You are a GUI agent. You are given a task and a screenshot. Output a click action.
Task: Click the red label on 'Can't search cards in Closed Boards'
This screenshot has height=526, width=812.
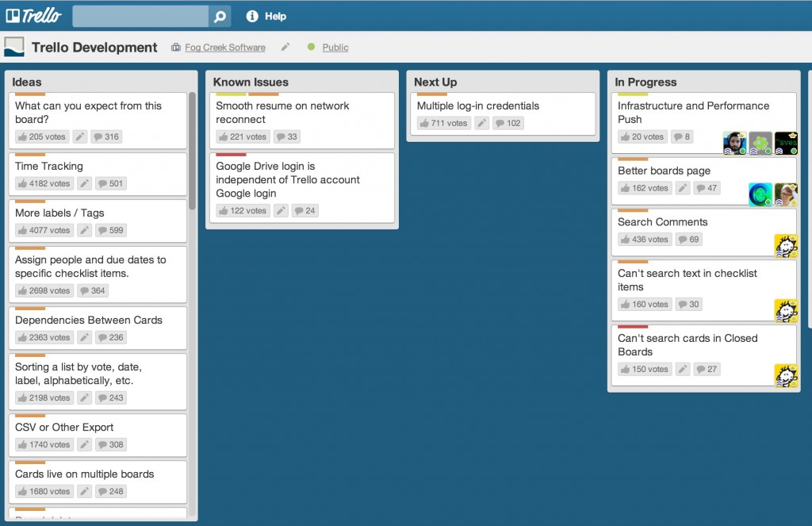(x=633, y=327)
